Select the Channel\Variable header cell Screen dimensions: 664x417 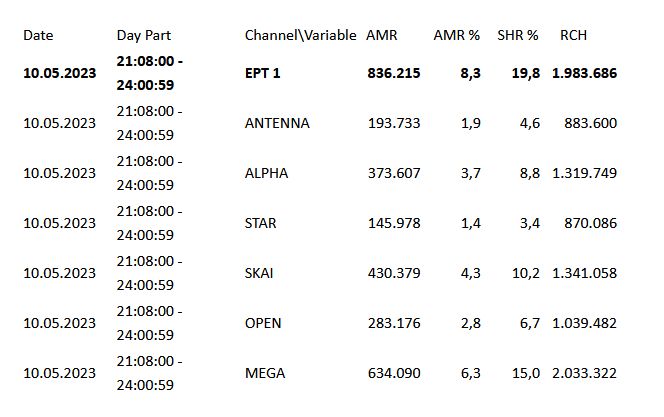pyautogui.click(x=300, y=35)
